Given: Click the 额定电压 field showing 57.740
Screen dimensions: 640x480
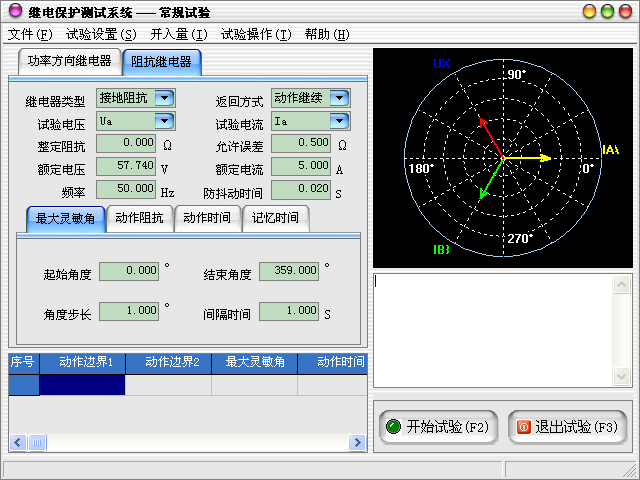Looking at the screenshot, I should tap(126, 166).
